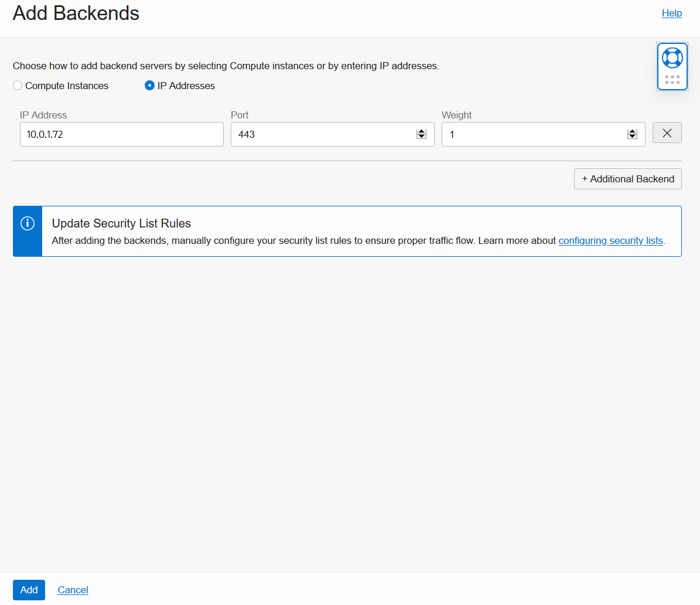The width and height of the screenshot is (700, 605).
Task: Increment the Port value using the up arrow
Action: (421, 131)
